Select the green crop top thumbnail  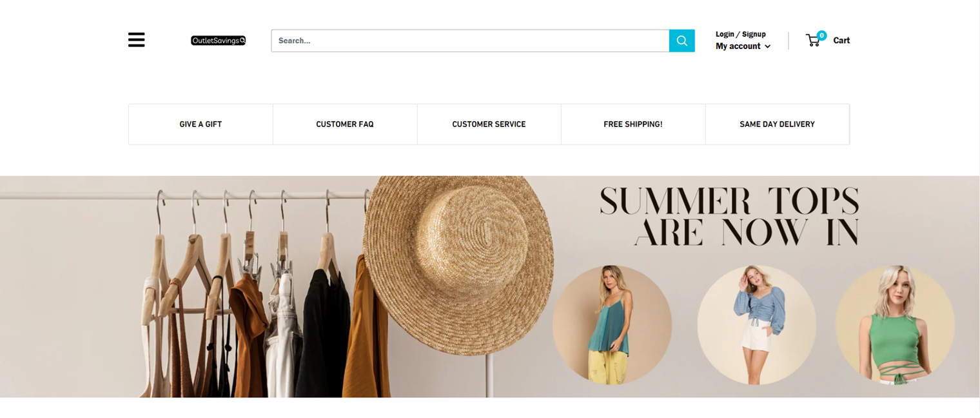point(894,324)
